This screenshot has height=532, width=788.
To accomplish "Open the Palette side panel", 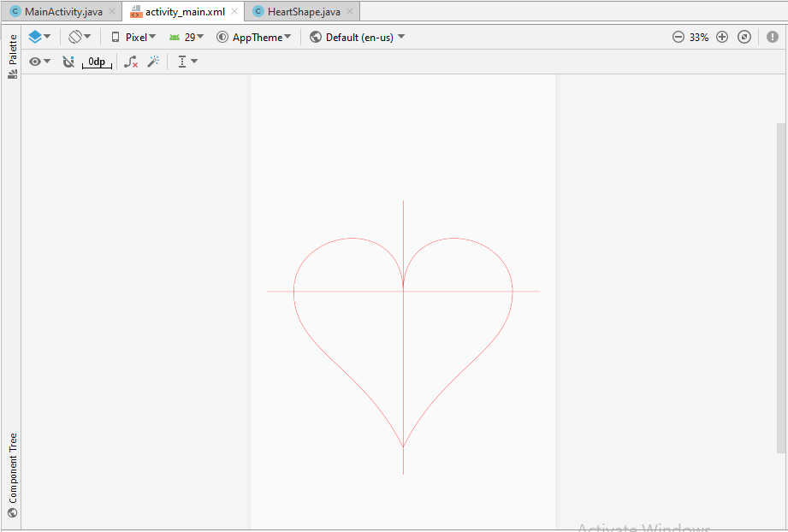I will (x=13, y=56).
